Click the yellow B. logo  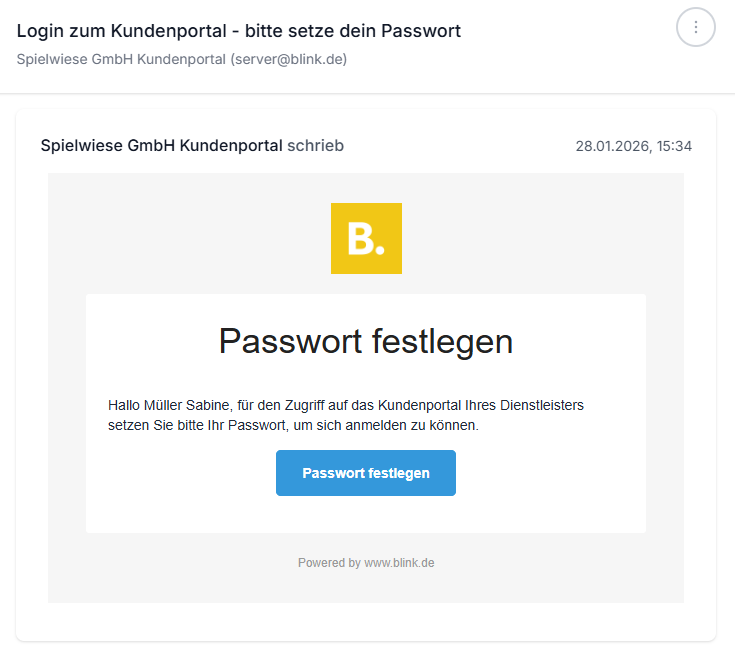pos(366,238)
